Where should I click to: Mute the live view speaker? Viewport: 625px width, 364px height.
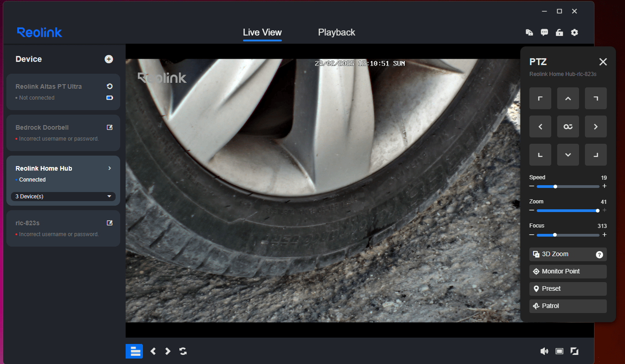click(x=544, y=351)
